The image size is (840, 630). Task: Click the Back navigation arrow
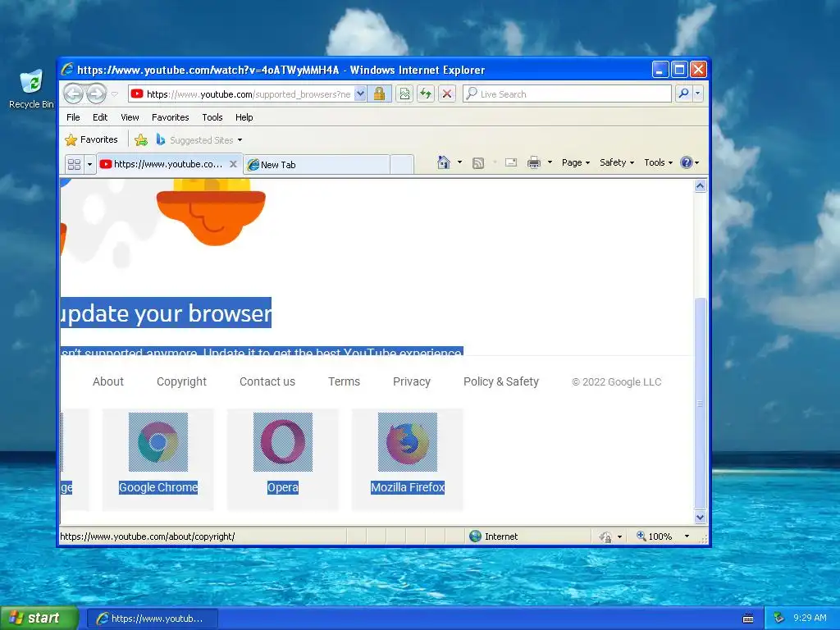pos(73,94)
